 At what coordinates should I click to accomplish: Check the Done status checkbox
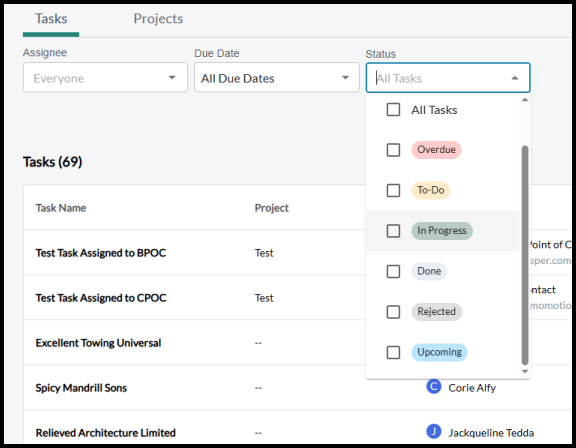click(x=393, y=271)
